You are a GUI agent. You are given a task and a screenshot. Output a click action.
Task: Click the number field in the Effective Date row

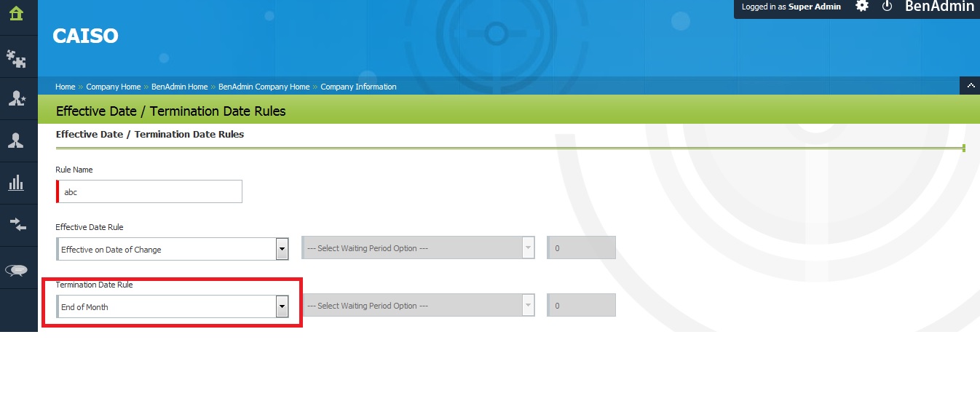582,247
